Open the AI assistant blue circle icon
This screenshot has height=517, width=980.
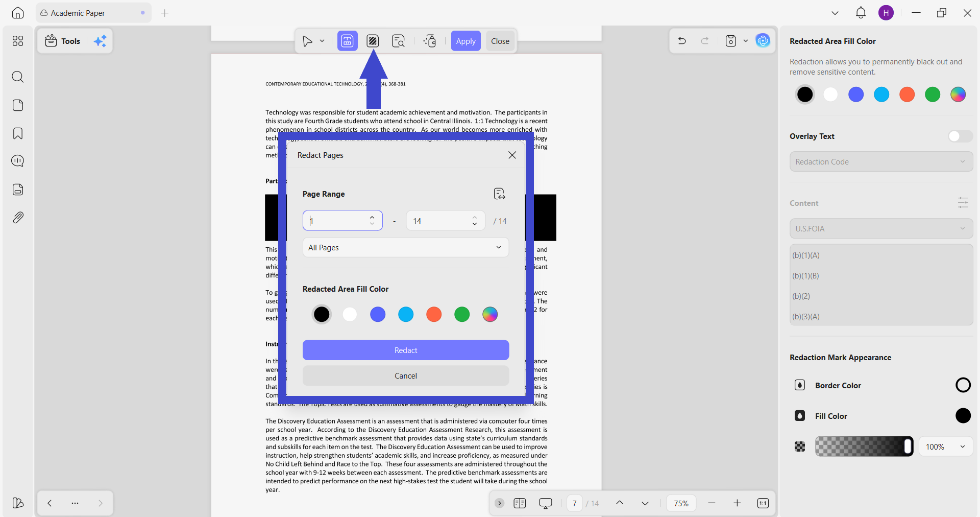[x=763, y=41]
